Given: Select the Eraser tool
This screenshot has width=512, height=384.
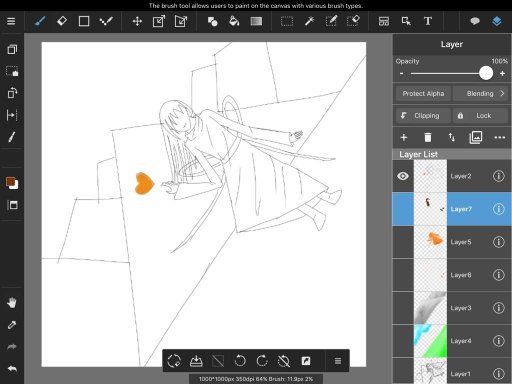Looking at the screenshot, I should [x=62, y=21].
